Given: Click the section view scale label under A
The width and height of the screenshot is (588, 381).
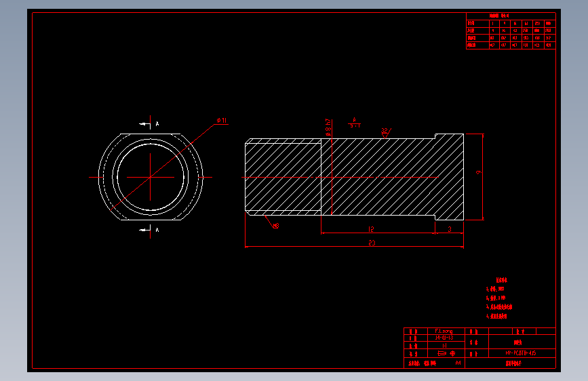Looking at the screenshot, I should (355, 125).
